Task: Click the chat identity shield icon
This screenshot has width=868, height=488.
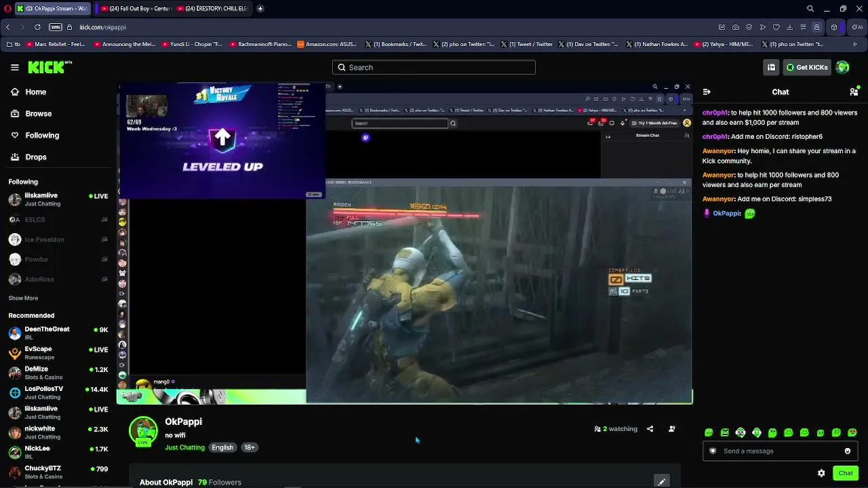Action: click(x=713, y=451)
